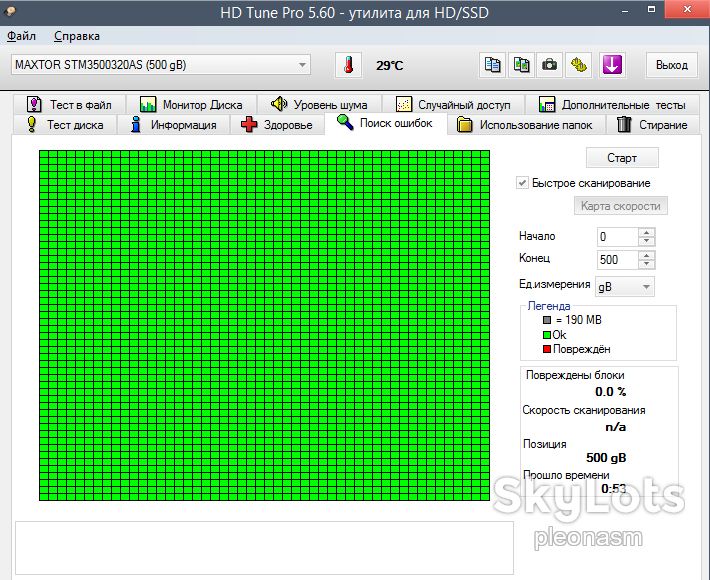Click the thermometer temperature icon

point(348,65)
